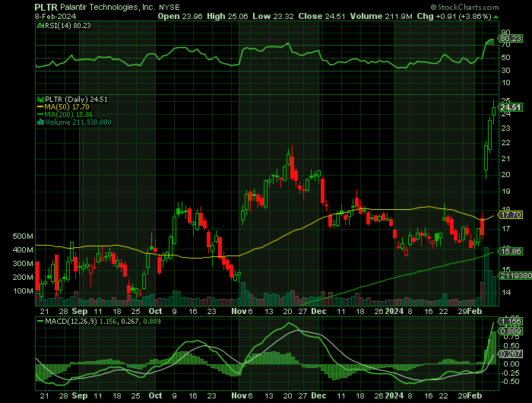Click the 50 level label on RSI axis
The image size is (532, 403).
pos(505,58)
